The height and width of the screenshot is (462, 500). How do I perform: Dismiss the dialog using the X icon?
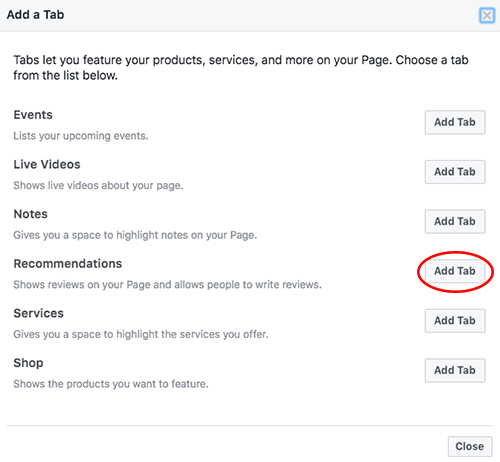487,15
